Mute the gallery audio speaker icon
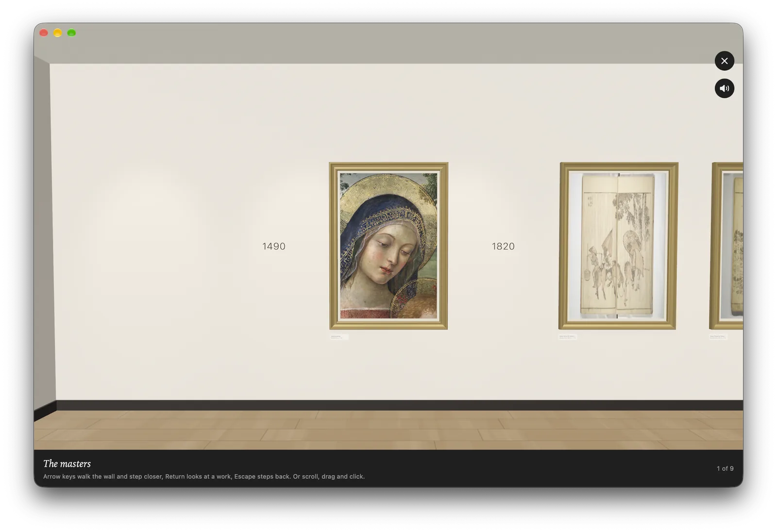The image size is (777, 532). 724,88
